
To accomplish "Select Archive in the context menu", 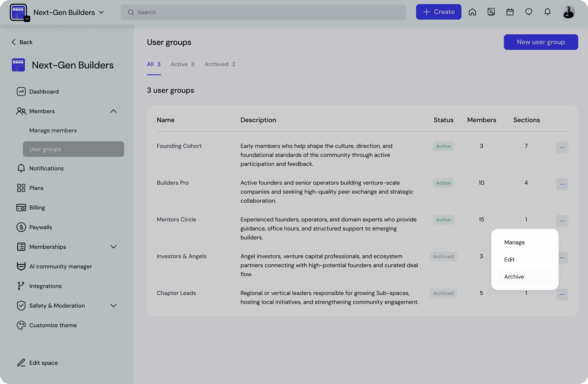I will coord(514,276).
